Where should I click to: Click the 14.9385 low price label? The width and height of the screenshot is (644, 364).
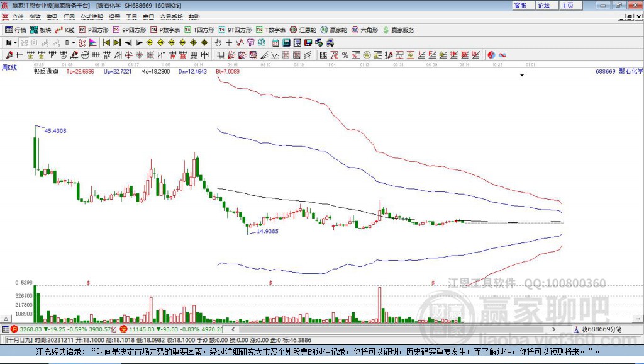coord(267,231)
